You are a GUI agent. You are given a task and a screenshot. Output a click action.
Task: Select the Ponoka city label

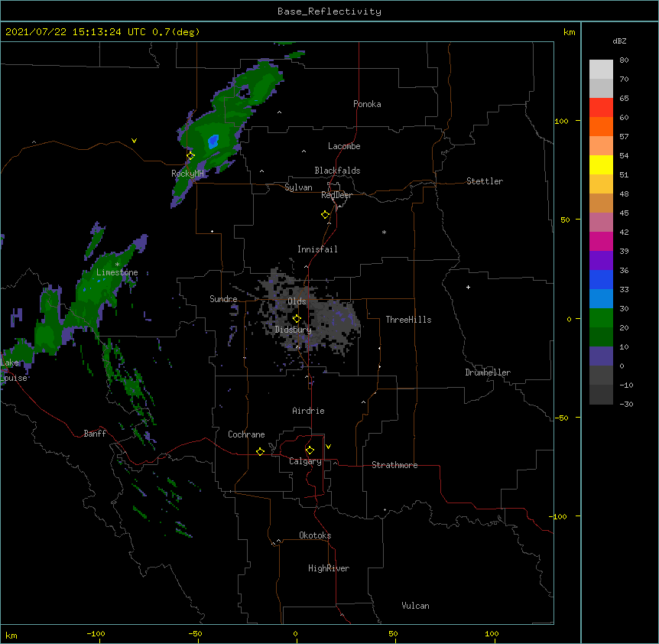click(367, 104)
